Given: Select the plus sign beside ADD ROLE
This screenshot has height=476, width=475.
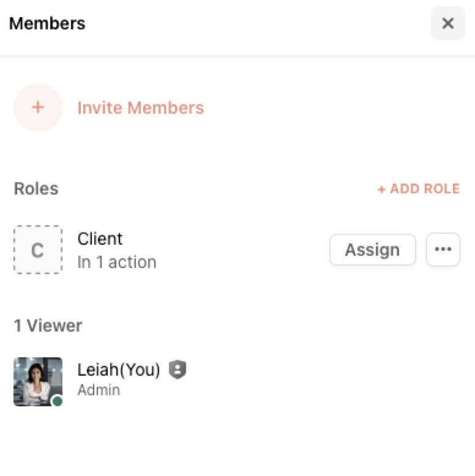Looking at the screenshot, I should [381, 190].
